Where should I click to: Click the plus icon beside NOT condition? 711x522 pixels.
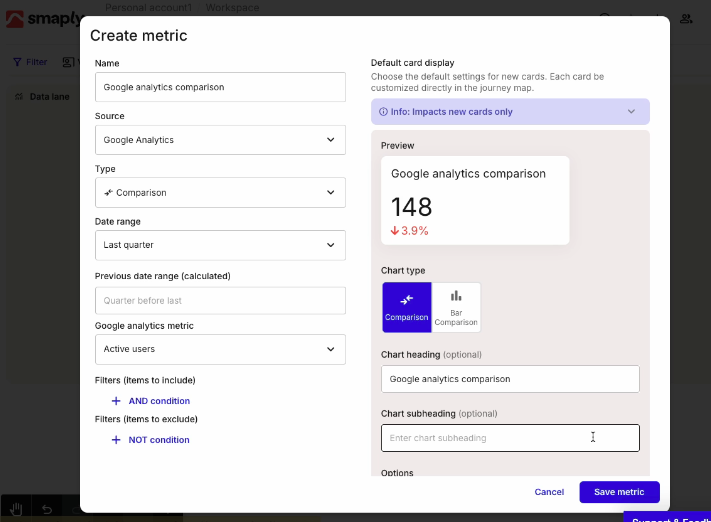116,440
